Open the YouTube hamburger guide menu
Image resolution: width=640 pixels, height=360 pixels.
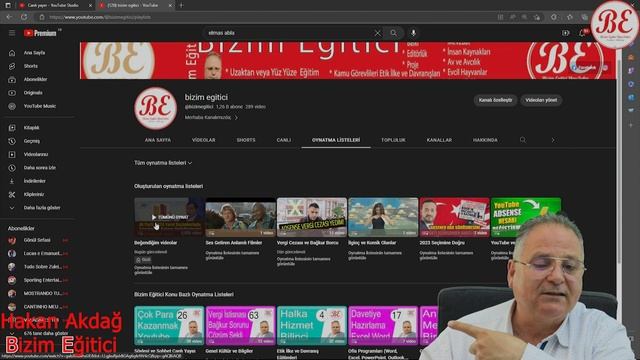click(12, 33)
